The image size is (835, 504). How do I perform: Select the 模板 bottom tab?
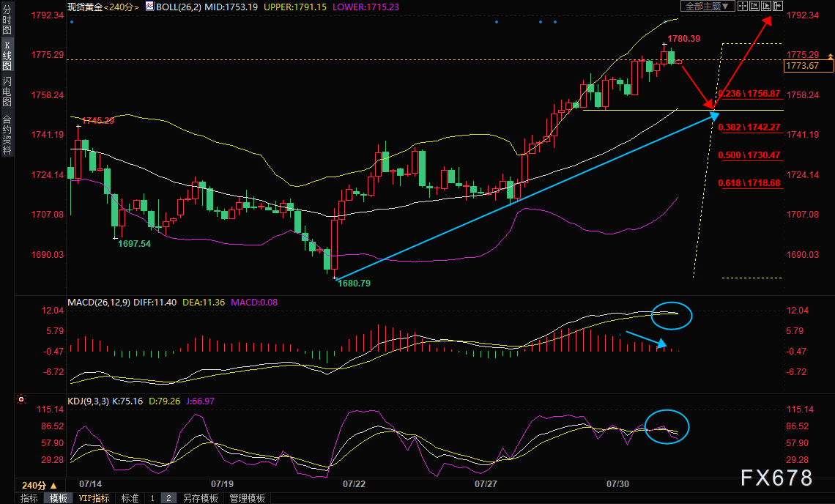coord(59,498)
